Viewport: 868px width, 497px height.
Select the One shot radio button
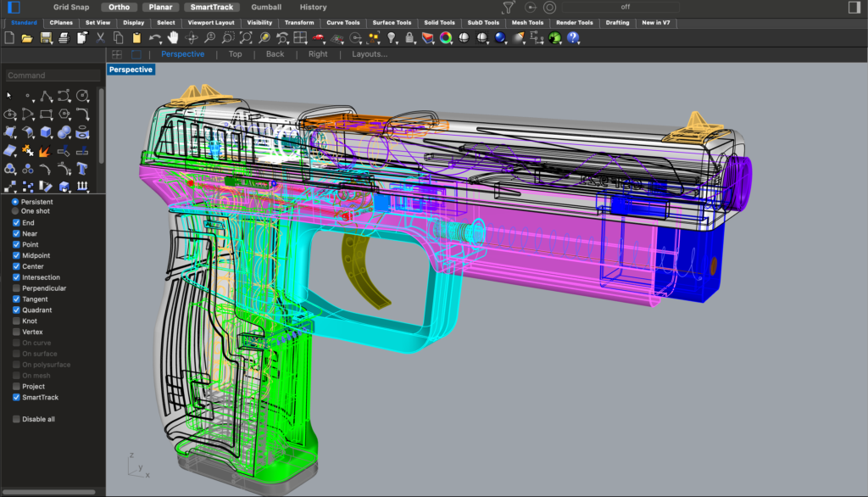(16, 211)
